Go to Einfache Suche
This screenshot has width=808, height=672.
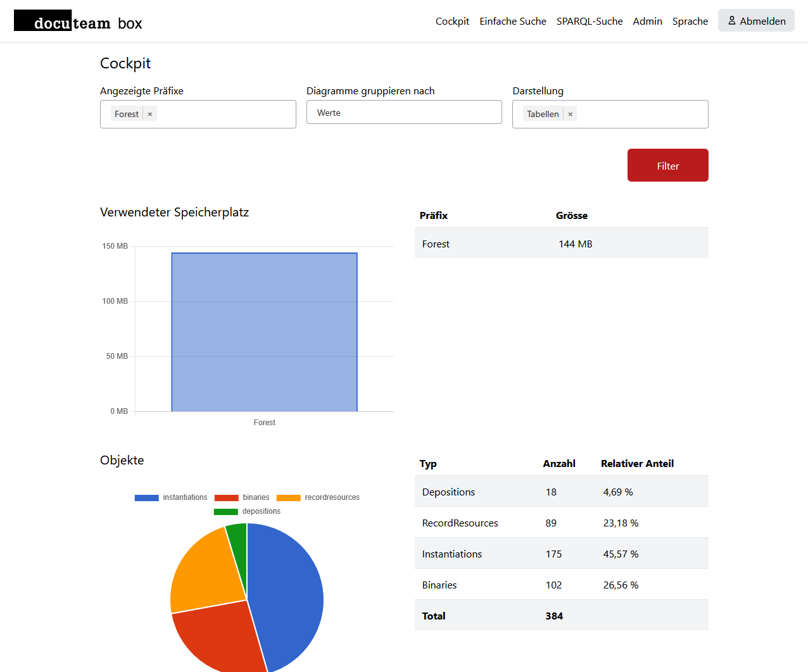point(512,22)
